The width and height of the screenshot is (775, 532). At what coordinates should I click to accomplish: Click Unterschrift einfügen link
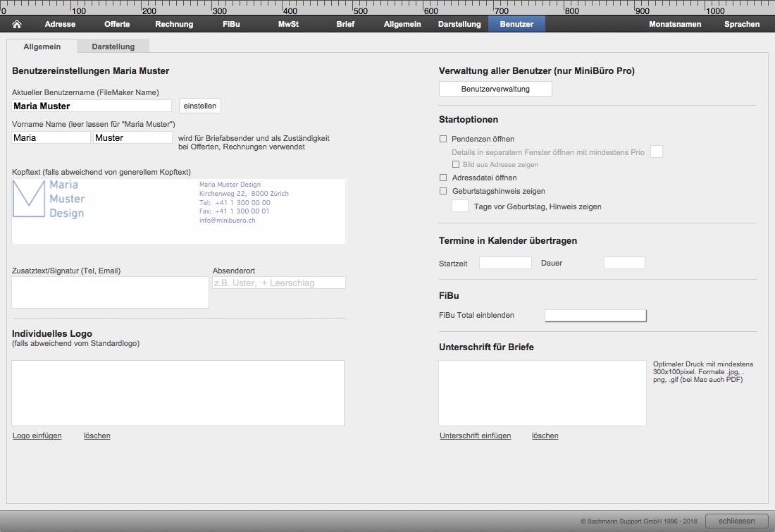click(475, 435)
